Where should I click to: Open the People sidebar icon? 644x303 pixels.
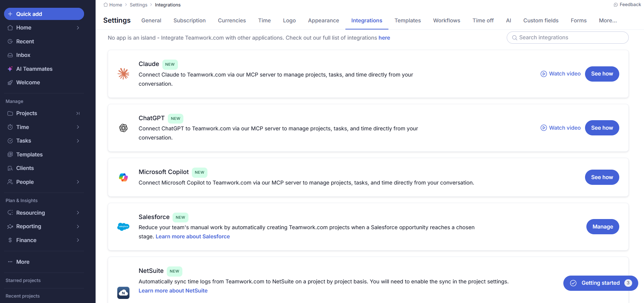[10, 182]
